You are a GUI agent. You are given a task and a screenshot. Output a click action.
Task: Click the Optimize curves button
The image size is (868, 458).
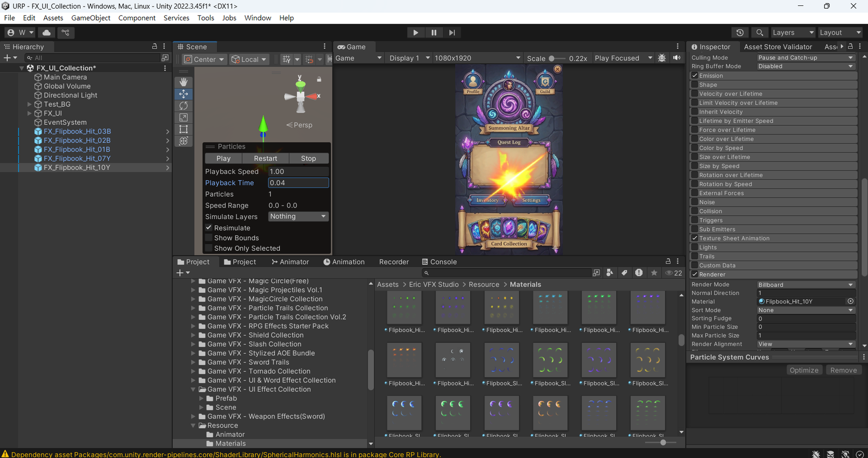pyautogui.click(x=803, y=370)
